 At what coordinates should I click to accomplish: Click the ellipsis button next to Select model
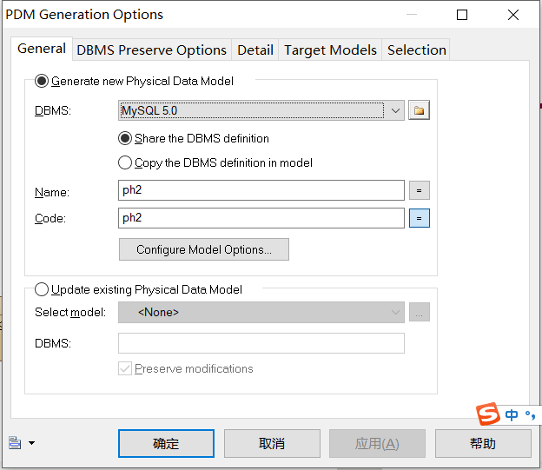tap(419, 312)
